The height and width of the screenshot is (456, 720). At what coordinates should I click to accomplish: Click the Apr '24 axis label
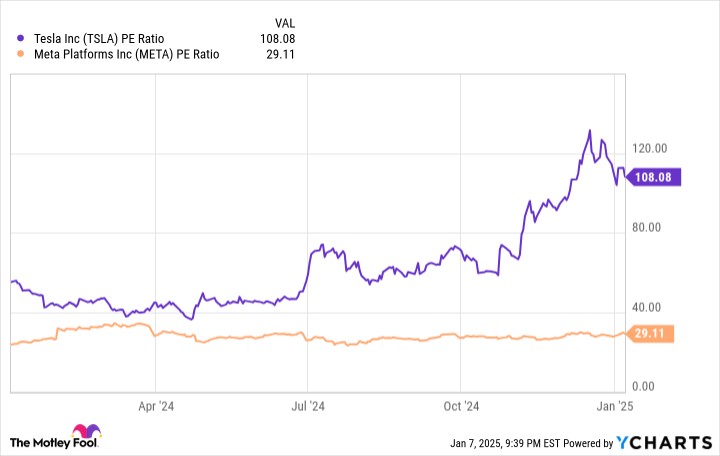click(156, 406)
